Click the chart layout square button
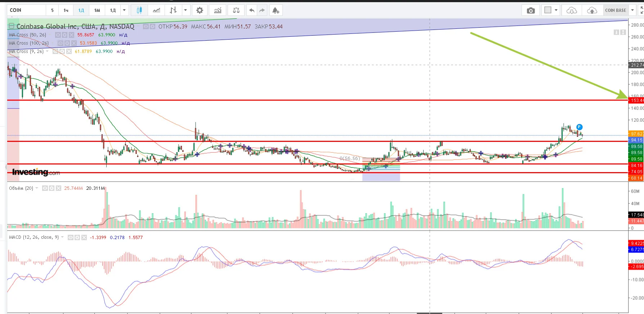644x314 pixels. pyautogui.click(x=548, y=10)
